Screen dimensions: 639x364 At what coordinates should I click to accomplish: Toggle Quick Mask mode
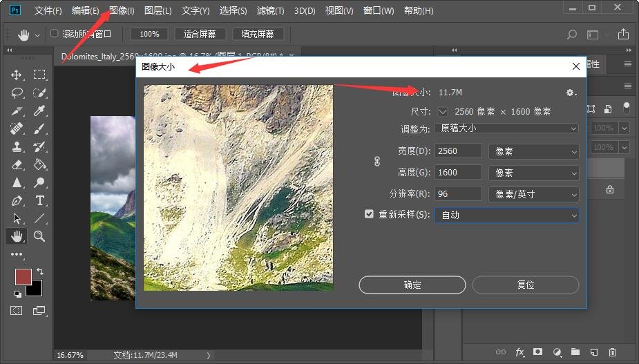[x=17, y=311]
